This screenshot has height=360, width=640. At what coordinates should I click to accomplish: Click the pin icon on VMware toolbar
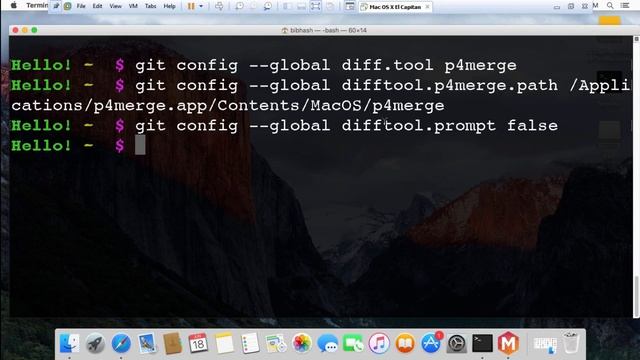[56, 6]
